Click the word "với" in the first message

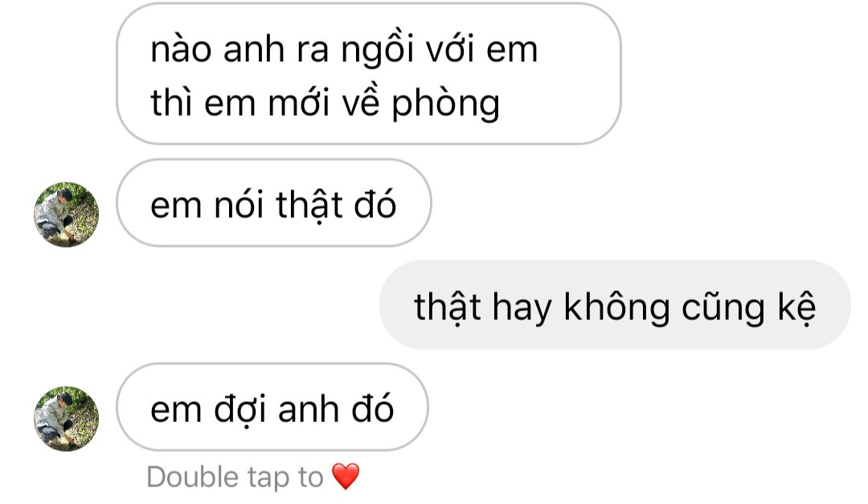coord(450,51)
